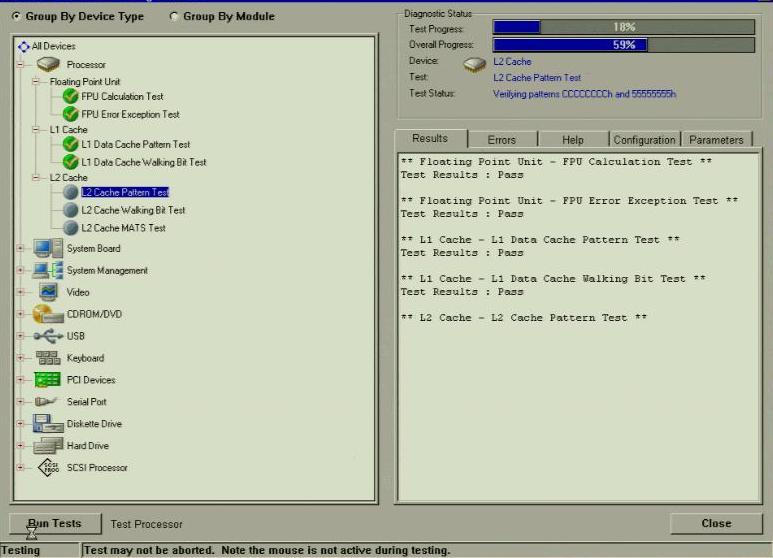Collapse the Floating Point Unit node

click(36, 81)
